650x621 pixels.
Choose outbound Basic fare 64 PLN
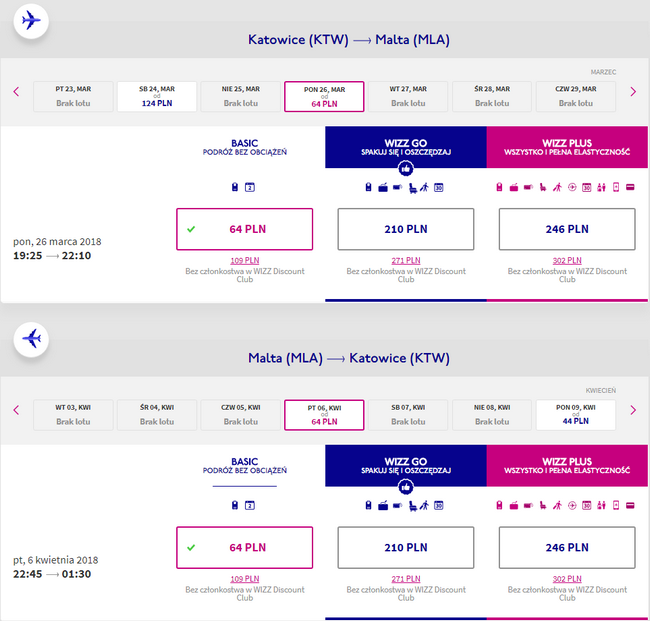[245, 229]
